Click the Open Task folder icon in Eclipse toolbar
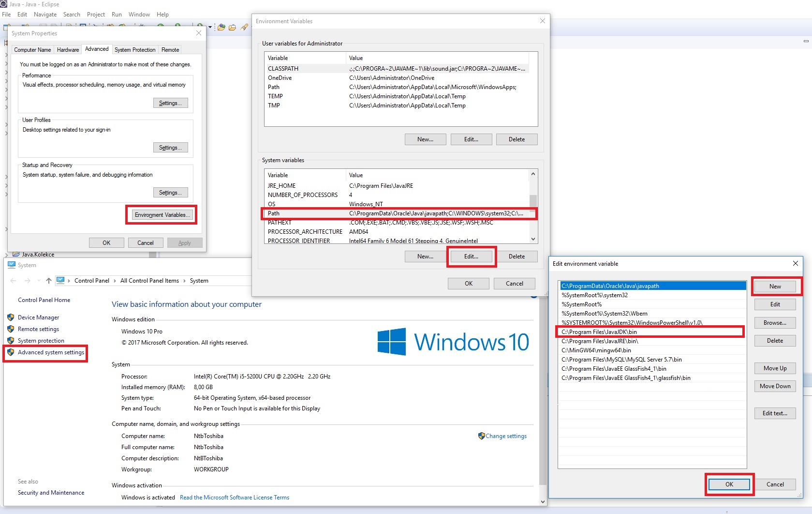Screen dimensions: 812x514 point(233,28)
